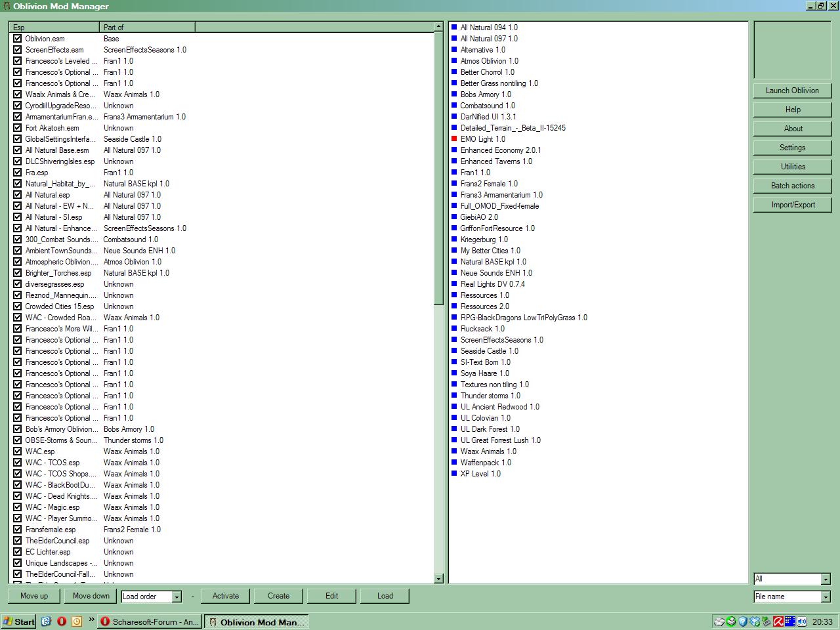Click the plugin list scroll down arrow
840x630 pixels.
point(438,579)
